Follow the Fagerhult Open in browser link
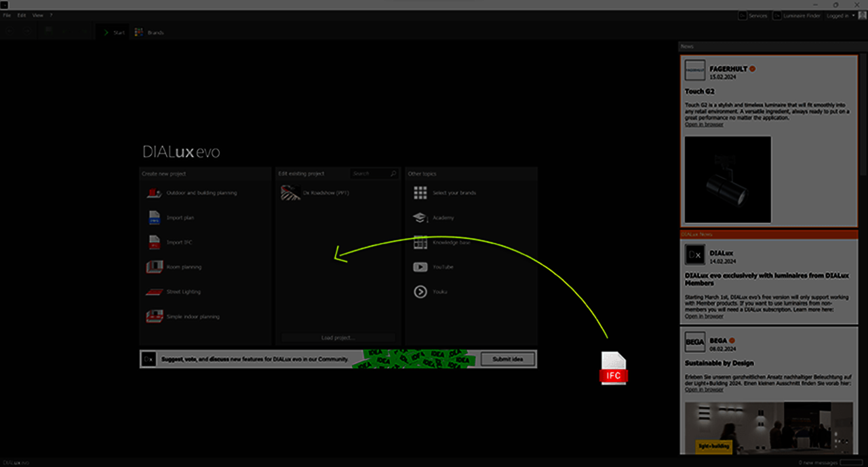 tap(704, 124)
